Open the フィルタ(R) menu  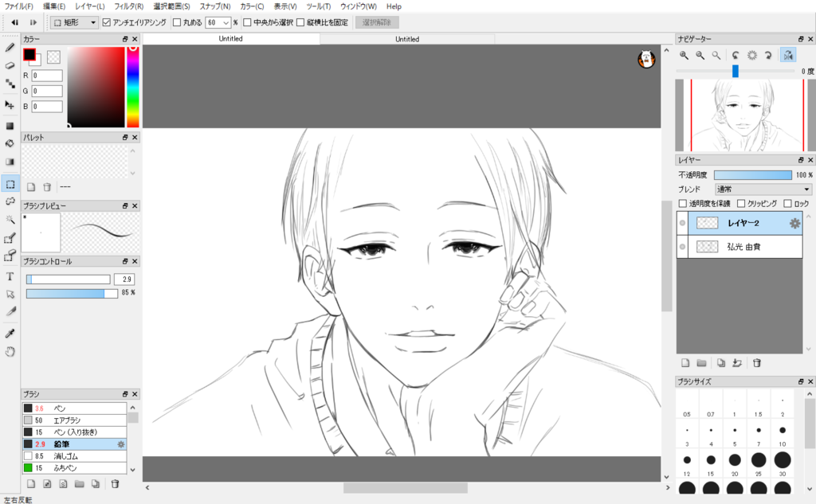[128, 6]
